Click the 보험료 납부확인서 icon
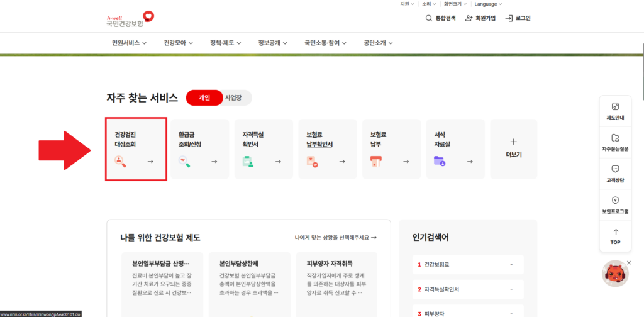Image resolution: width=644 pixels, height=317 pixels. tap(312, 162)
